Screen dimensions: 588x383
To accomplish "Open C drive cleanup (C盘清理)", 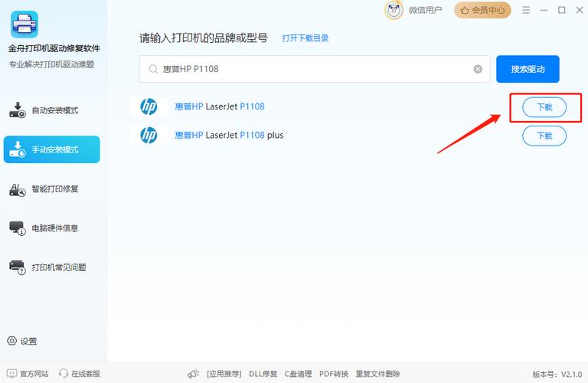I will [298, 374].
